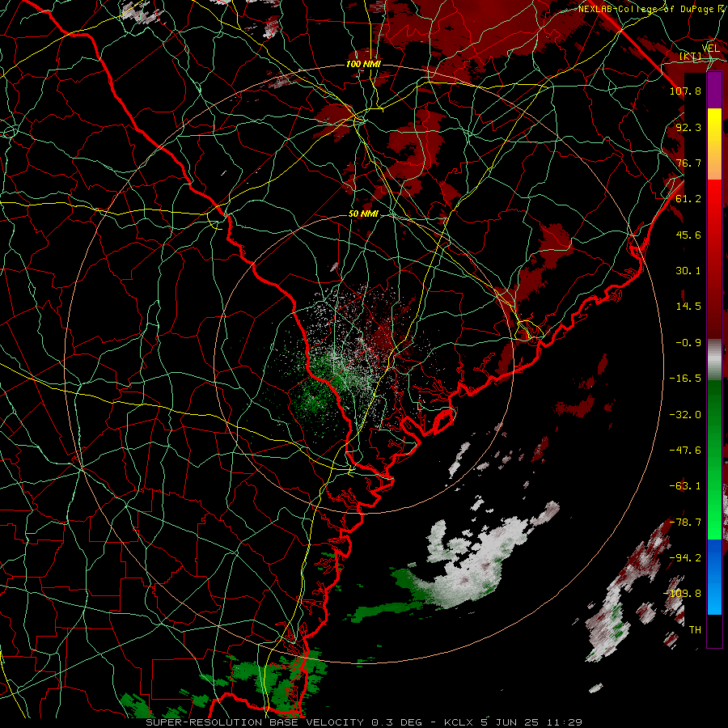Select the -78.7 scale value
Screen dimensions: 728x728
pos(685,523)
